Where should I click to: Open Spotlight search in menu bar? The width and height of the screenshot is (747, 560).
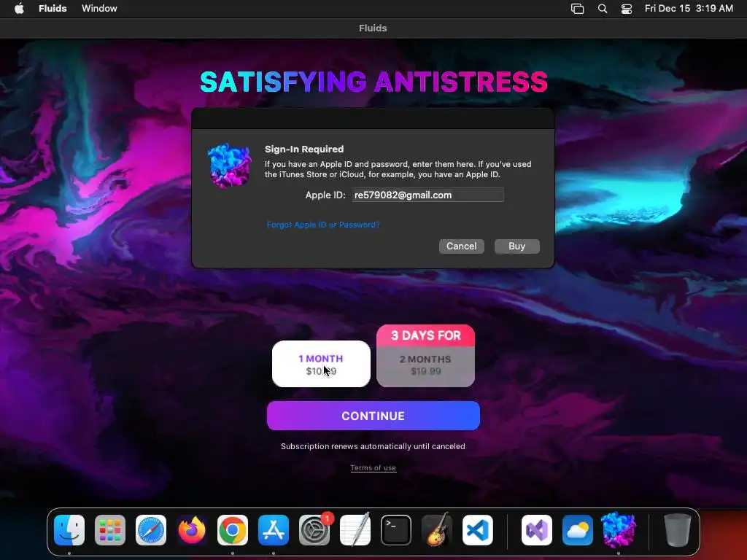pos(603,9)
